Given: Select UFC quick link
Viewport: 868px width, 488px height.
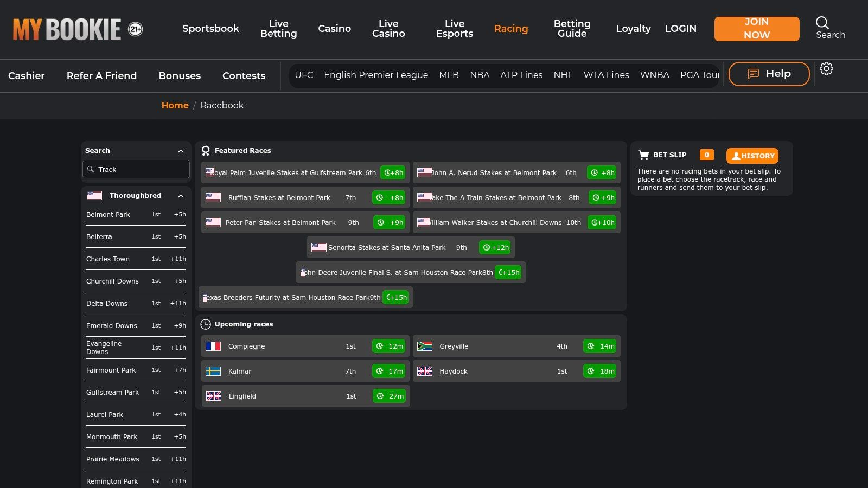Looking at the screenshot, I should (x=304, y=75).
